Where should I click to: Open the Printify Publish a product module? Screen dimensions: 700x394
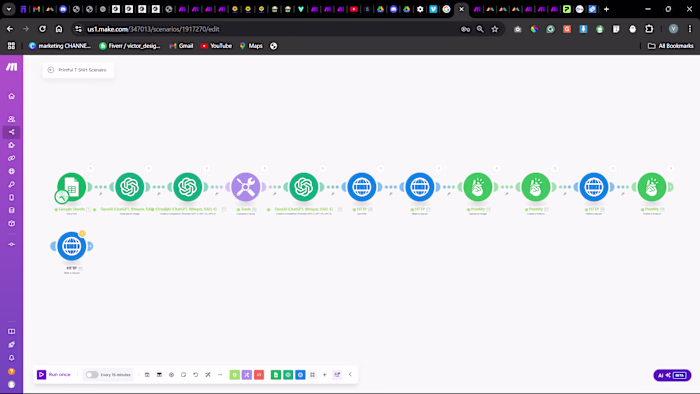click(652, 187)
